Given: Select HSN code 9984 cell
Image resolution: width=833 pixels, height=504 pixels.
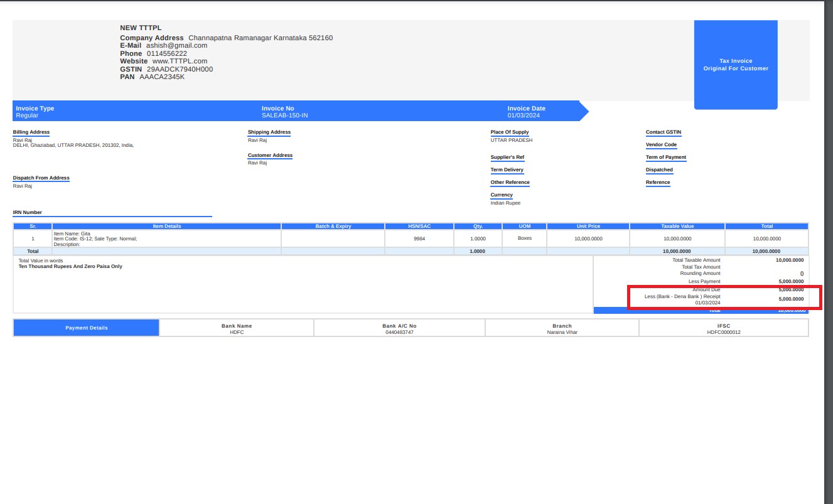Looking at the screenshot, I should 419,239.
